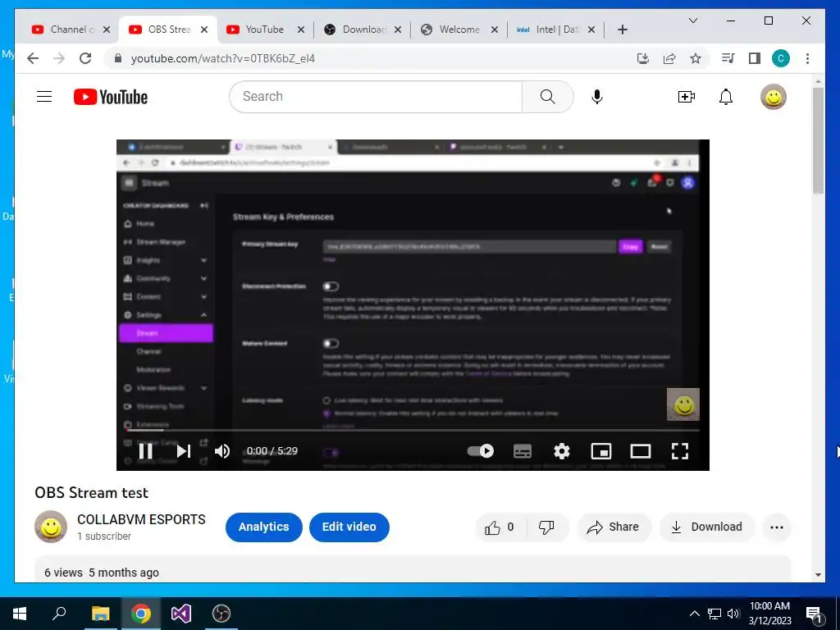Open the Create video camera icon
The width and height of the screenshot is (840, 630).
[x=687, y=97]
